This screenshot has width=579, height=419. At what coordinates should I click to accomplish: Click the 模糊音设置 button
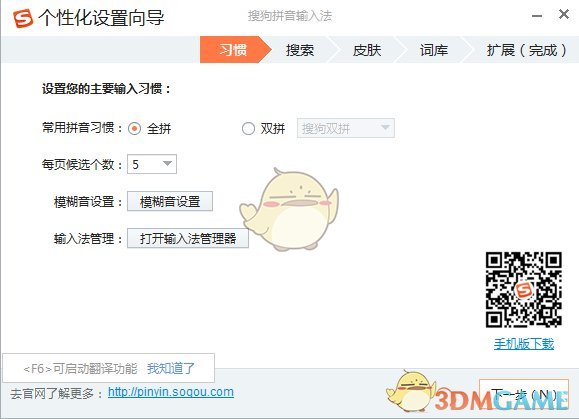pos(170,202)
